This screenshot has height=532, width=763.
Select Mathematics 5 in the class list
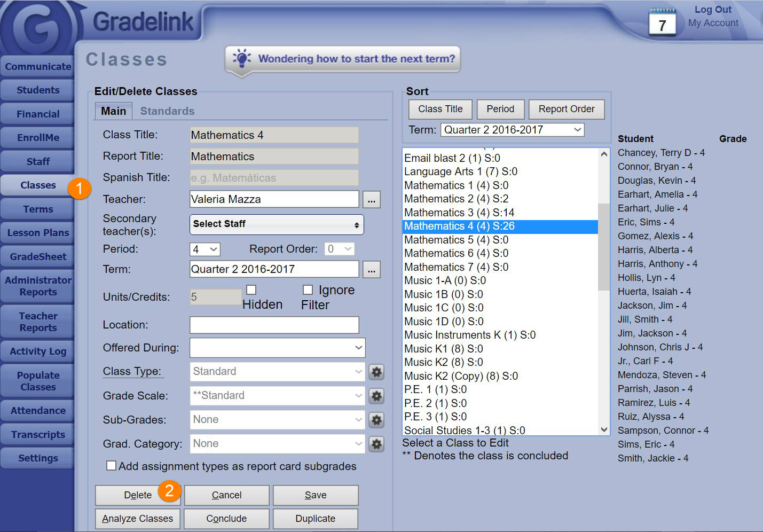(456, 240)
